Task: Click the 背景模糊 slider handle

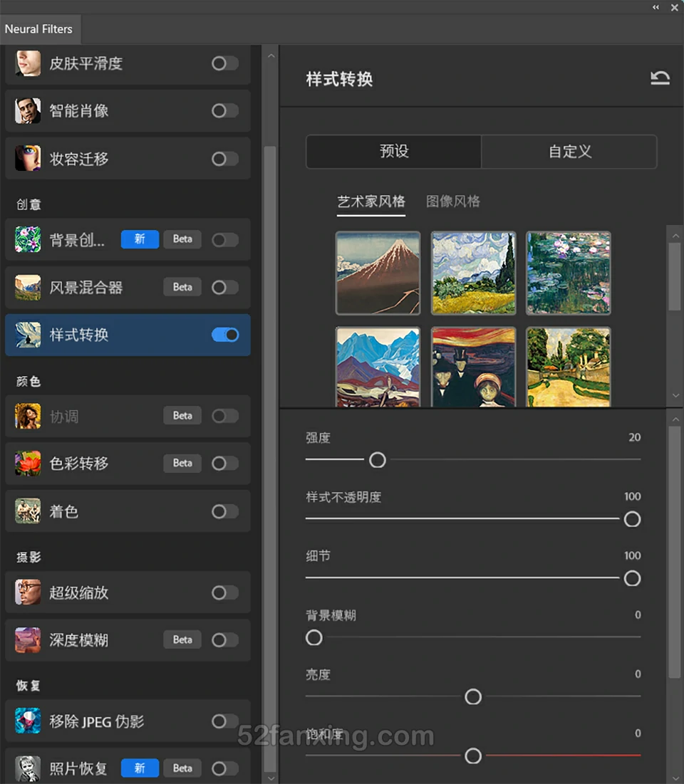Action: [x=313, y=637]
